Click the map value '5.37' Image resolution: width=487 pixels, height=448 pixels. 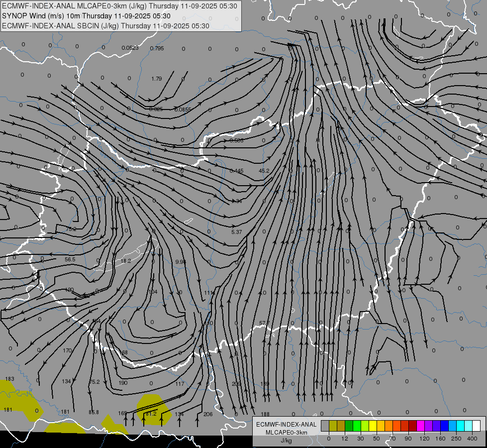237,232
